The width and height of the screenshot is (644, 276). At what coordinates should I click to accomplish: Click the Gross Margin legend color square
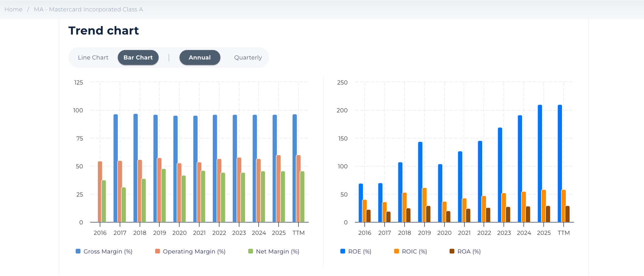78,251
